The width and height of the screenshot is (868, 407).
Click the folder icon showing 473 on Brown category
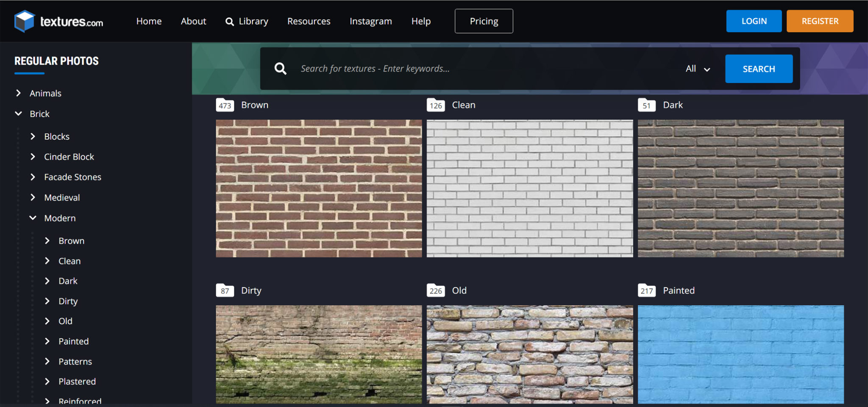coord(225,105)
